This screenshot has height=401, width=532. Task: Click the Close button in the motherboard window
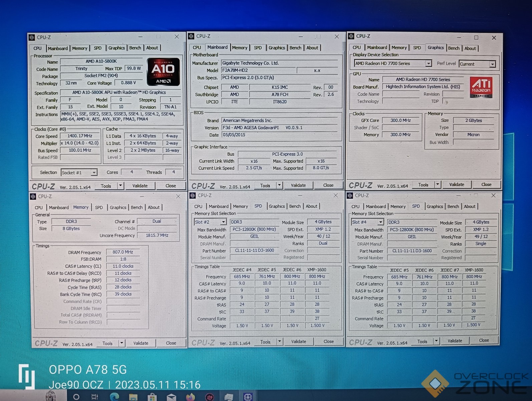point(328,185)
